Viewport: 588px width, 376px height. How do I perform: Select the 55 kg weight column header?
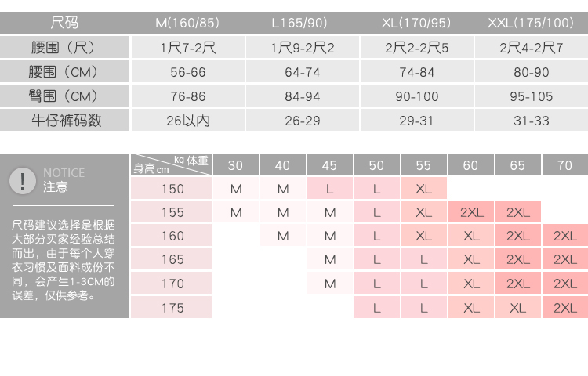423,165
